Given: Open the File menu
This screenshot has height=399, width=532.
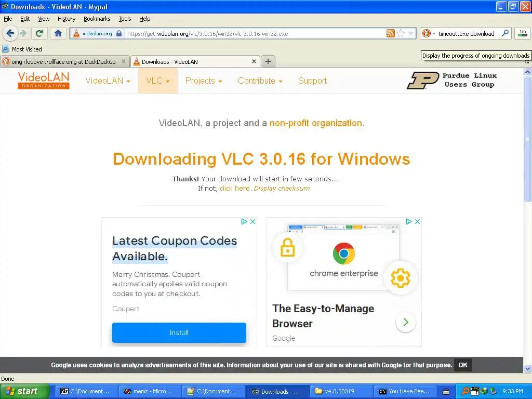Looking at the screenshot, I should (x=8, y=19).
